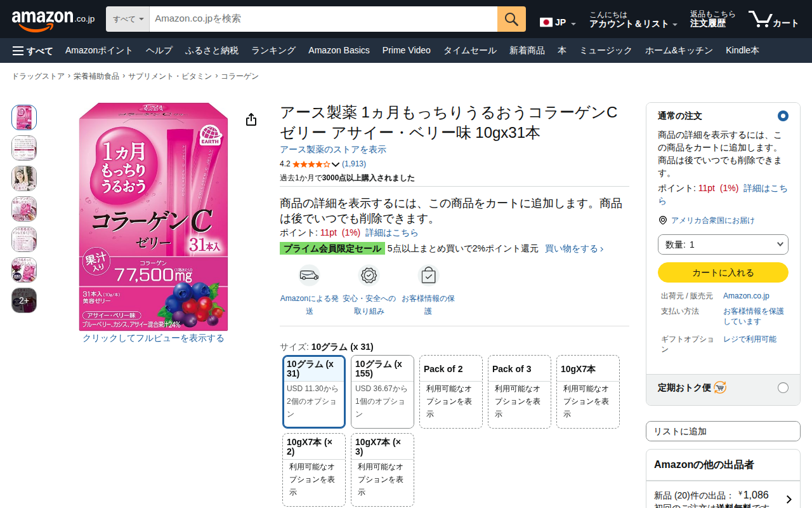Open the hamburger すべて menu icon
This screenshot has height=508, width=812.
tap(18, 51)
